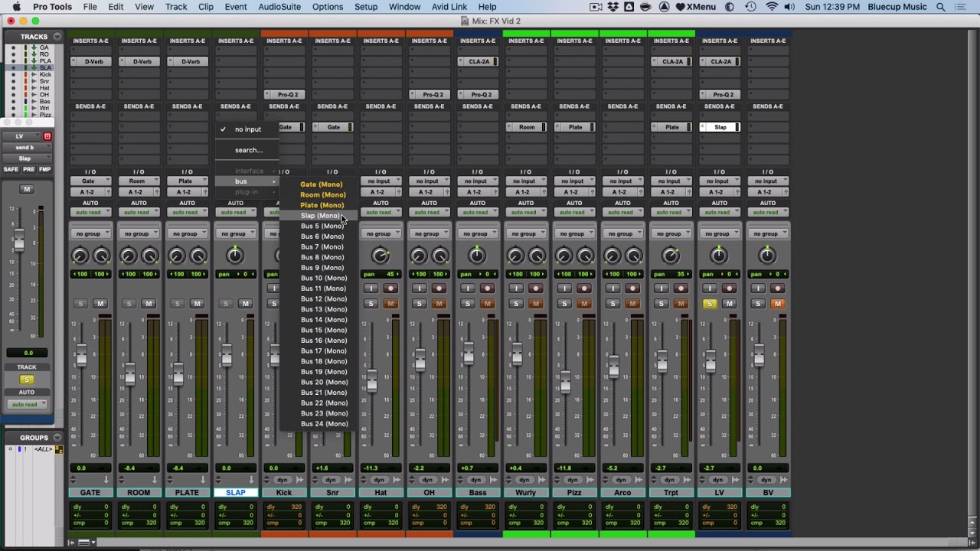The height and width of the screenshot is (551, 980).
Task: Adjust the GATE track volume fader
Action: tap(81, 354)
